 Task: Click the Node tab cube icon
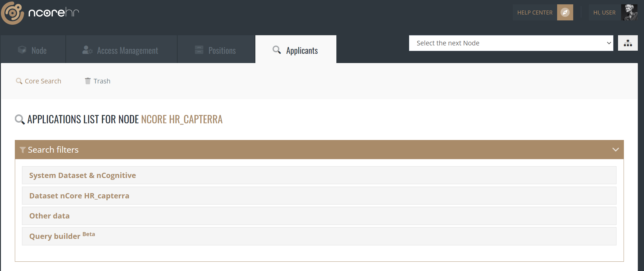[x=22, y=50]
